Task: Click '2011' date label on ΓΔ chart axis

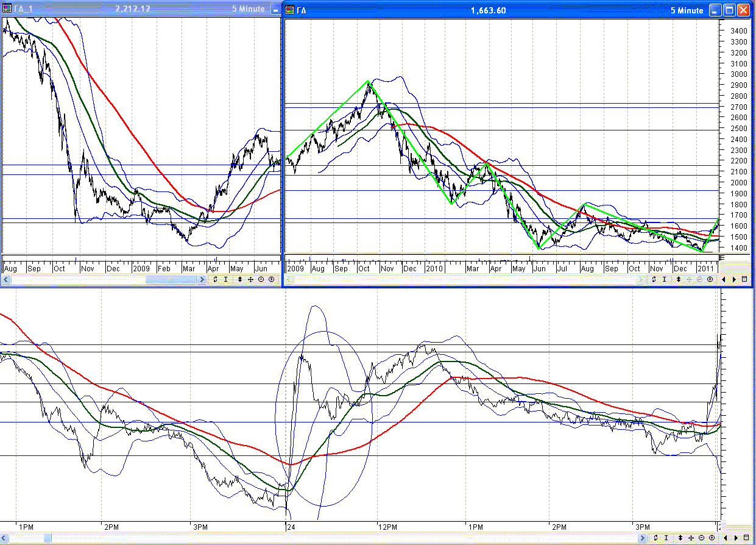Action: 706,268
